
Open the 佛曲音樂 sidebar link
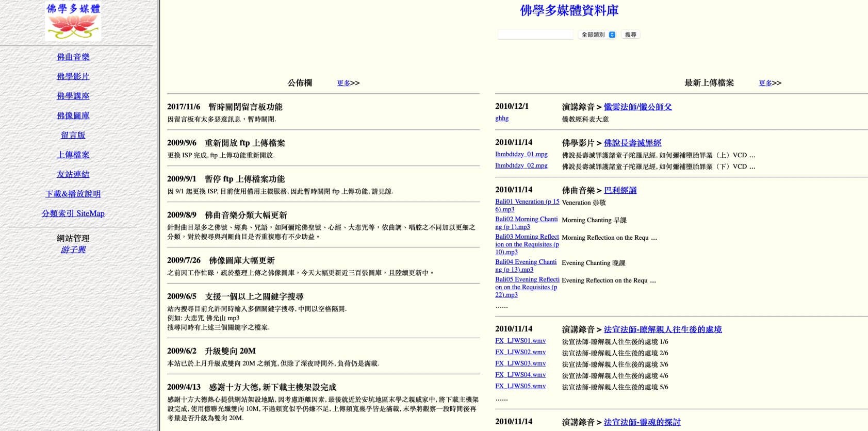point(73,57)
